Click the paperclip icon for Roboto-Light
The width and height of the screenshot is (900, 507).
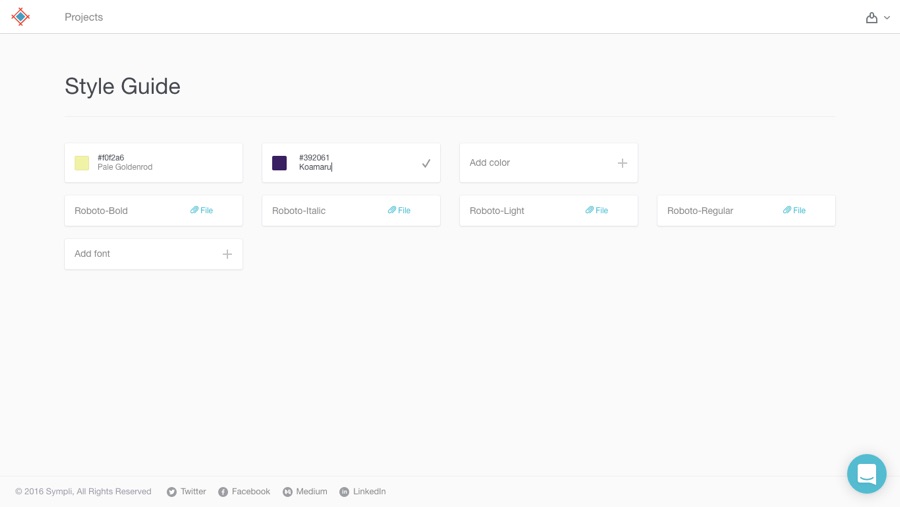(x=589, y=210)
